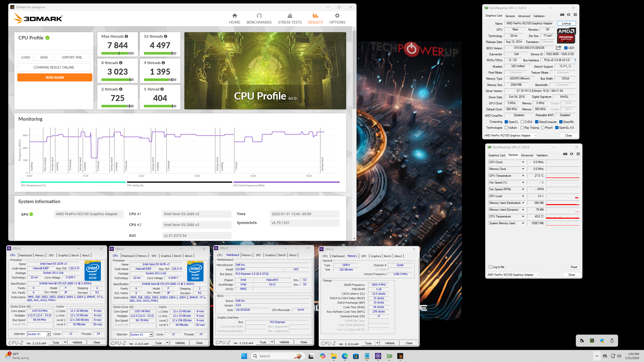Image resolution: width=644 pixels, height=362 pixels.
Task: Click the refresh icon in GPU-Z Graphics Card window
Action: click(569, 15)
